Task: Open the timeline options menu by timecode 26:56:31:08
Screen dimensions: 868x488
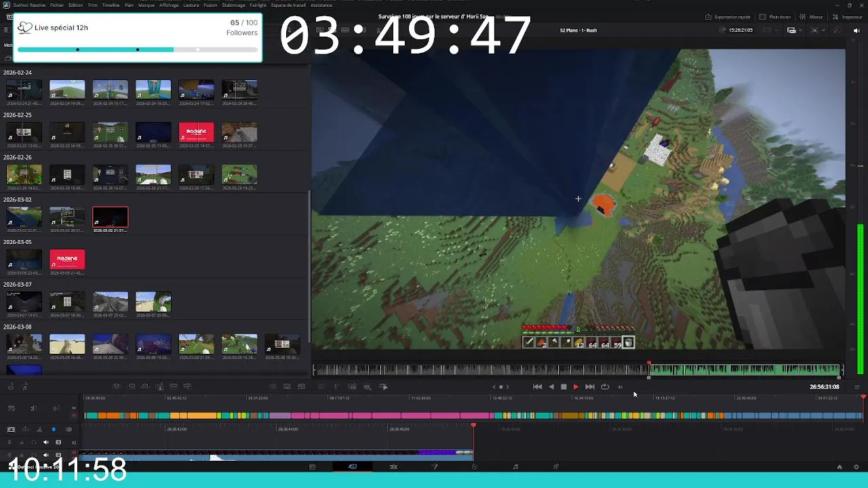Action: tap(856, 387)
